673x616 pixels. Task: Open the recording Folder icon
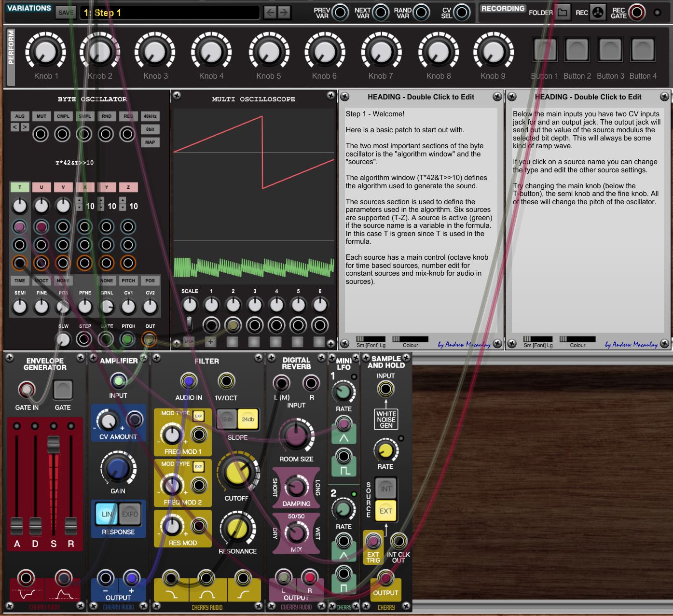pos(562,13)
